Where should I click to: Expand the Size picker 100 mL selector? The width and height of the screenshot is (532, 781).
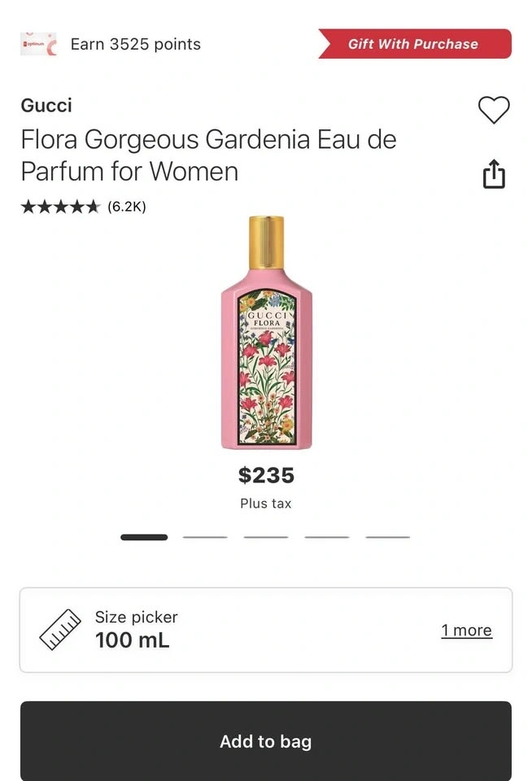[x=244, y=630]
